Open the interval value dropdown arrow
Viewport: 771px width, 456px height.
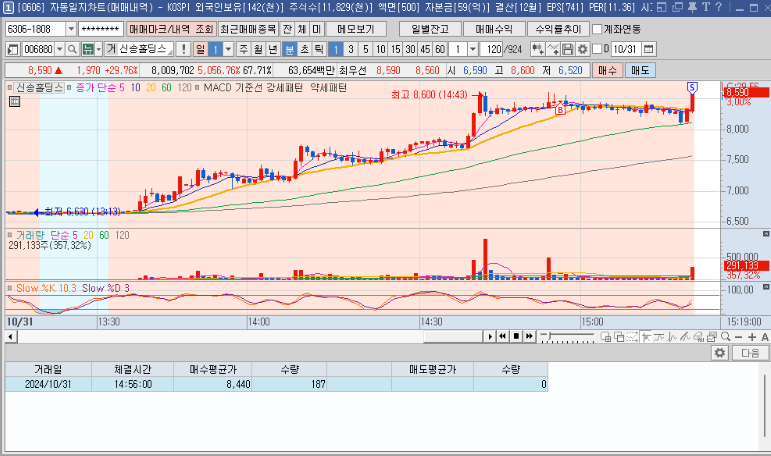tap(473, 49)
